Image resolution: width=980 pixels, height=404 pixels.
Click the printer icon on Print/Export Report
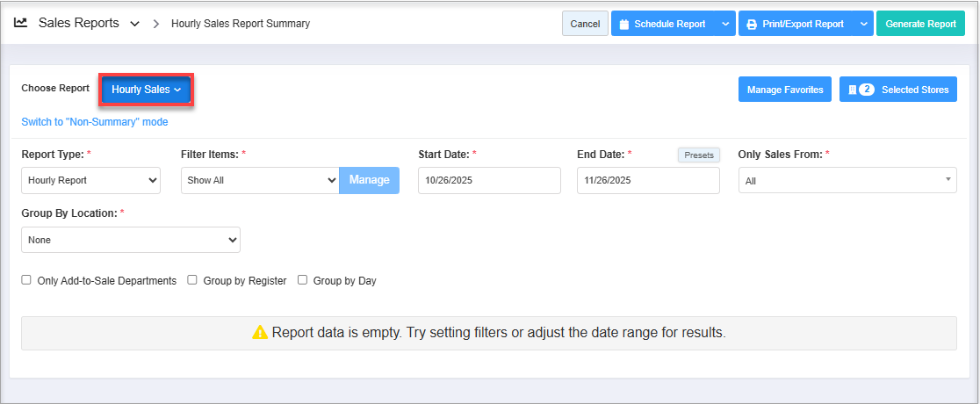(x=752, y=25)
